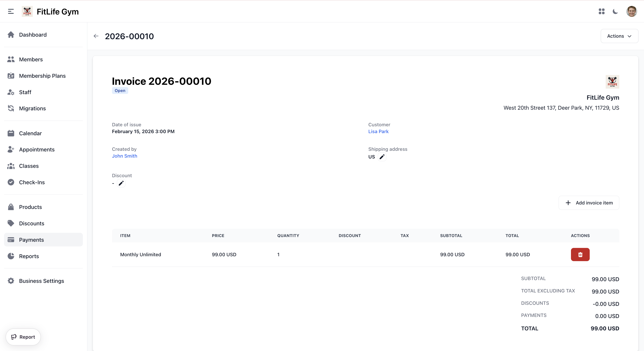Switch to the Payments section

pos(32,239)
